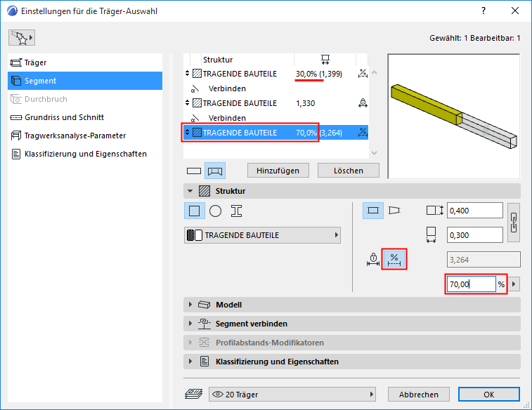This screenshot has height=410, width=532.
Task: Click the 3D beam preview thumbnail
Action: click(x=453, y=116)
